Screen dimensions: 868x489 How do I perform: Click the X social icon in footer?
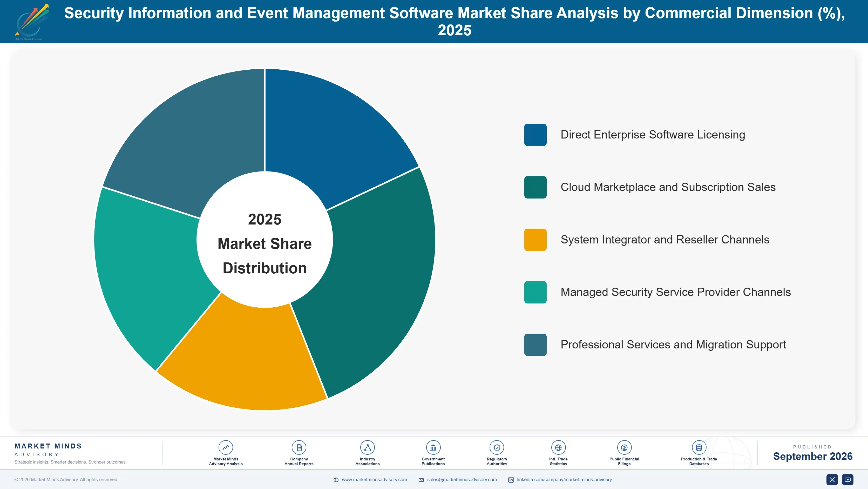coord(832,480)
